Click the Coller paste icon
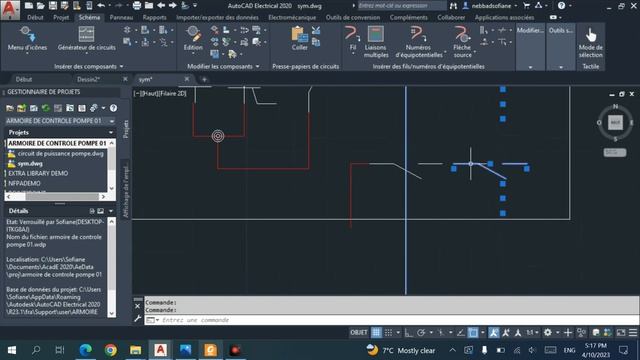Image resolution: width=640 pixels, height=360 pixels. pos(299,39)
